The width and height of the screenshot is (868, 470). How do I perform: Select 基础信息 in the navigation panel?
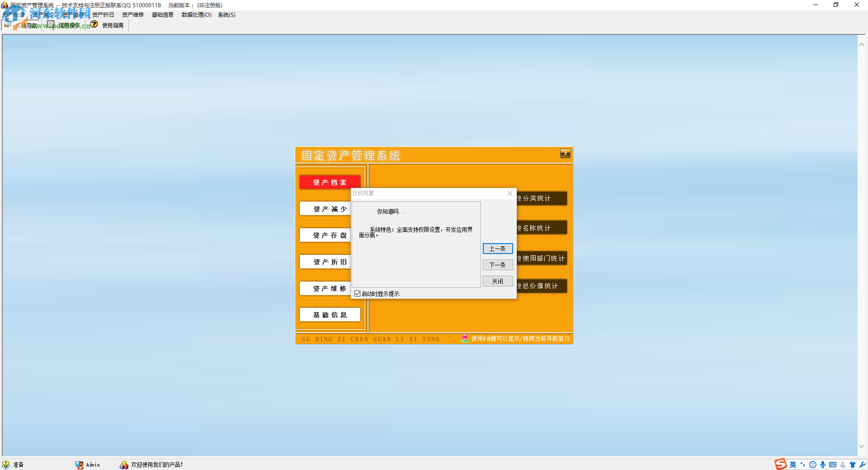coord(330,315)
